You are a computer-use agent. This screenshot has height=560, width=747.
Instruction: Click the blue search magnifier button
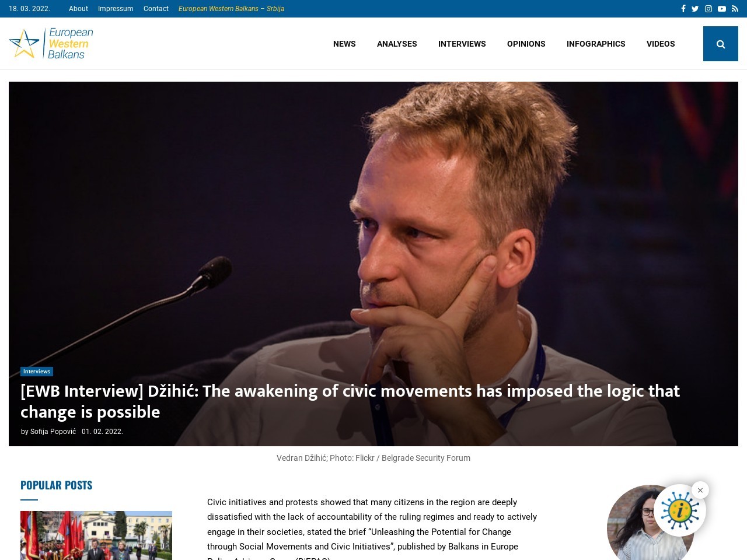[x=721, y=44]
